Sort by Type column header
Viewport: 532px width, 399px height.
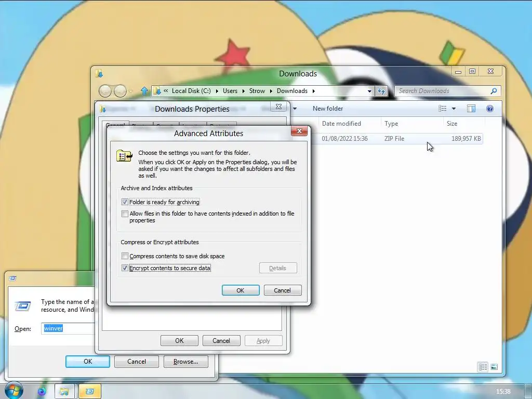(x=391, y=124)
